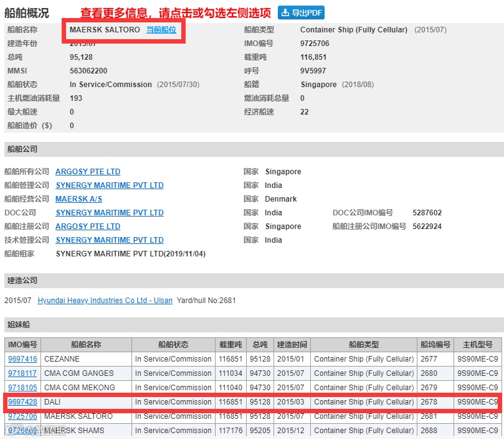Open owner company ARGOSY PTE LTD link

tap(88, 172)
